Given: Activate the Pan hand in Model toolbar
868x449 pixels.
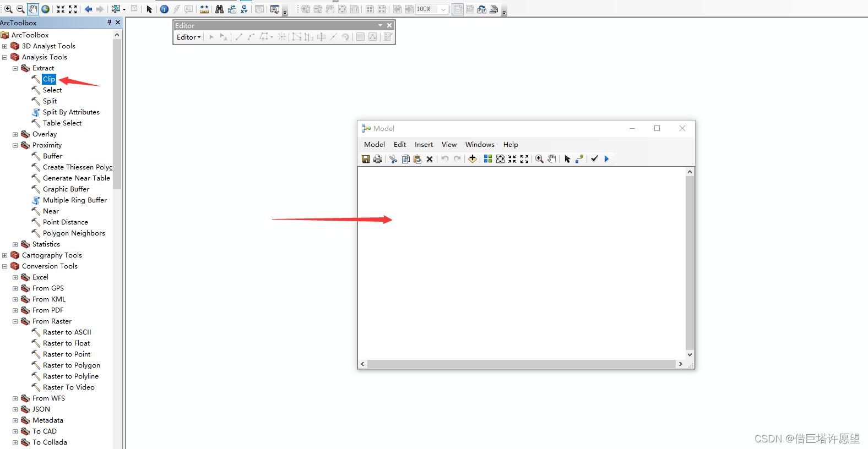Looking at the screenshot, I should (x=552, y=159).
